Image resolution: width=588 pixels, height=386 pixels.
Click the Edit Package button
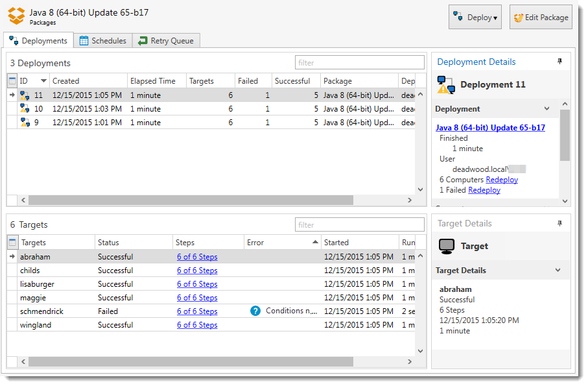[541, 18]
